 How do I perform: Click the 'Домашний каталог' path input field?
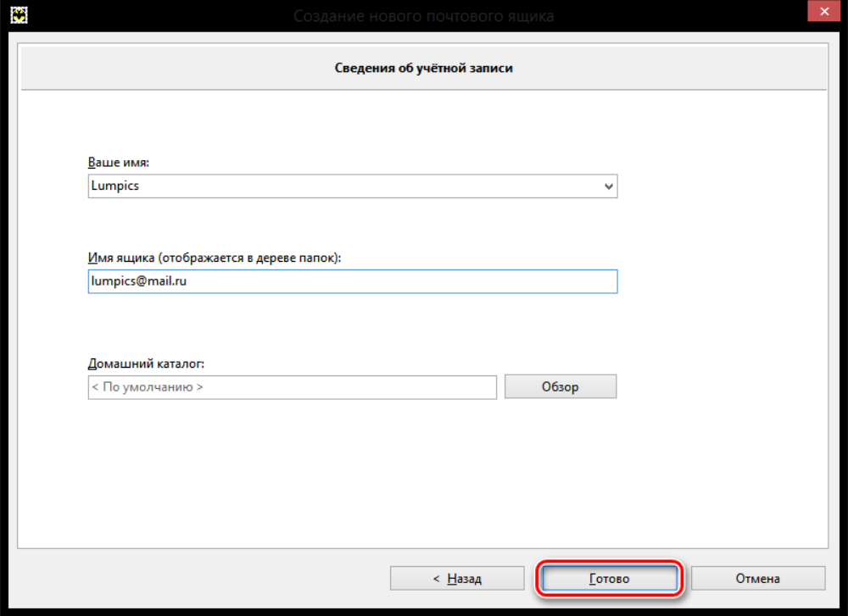click(x=292, y=387)
